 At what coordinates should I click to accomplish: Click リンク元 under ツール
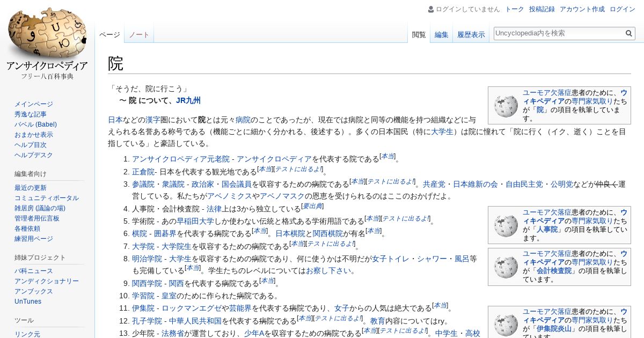coord(27,334)
